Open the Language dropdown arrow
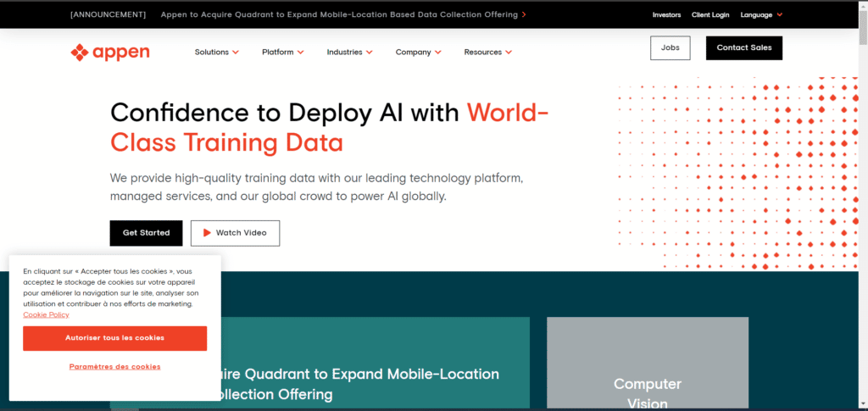This screenshot has height=411, width=868. (780, 15)
